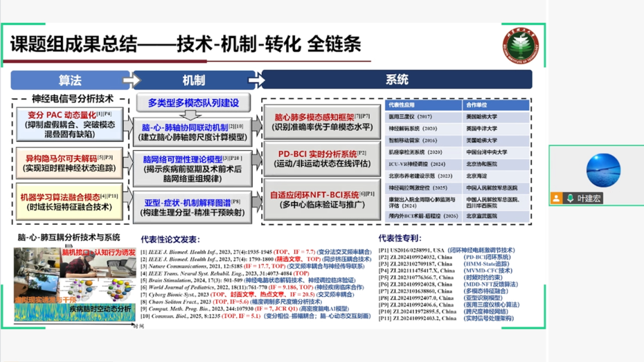The width and height of the screenshot is (644, 362).
Task: Click the ICU-VR神经调控 (2024) table cell
Action: [423, 164]
